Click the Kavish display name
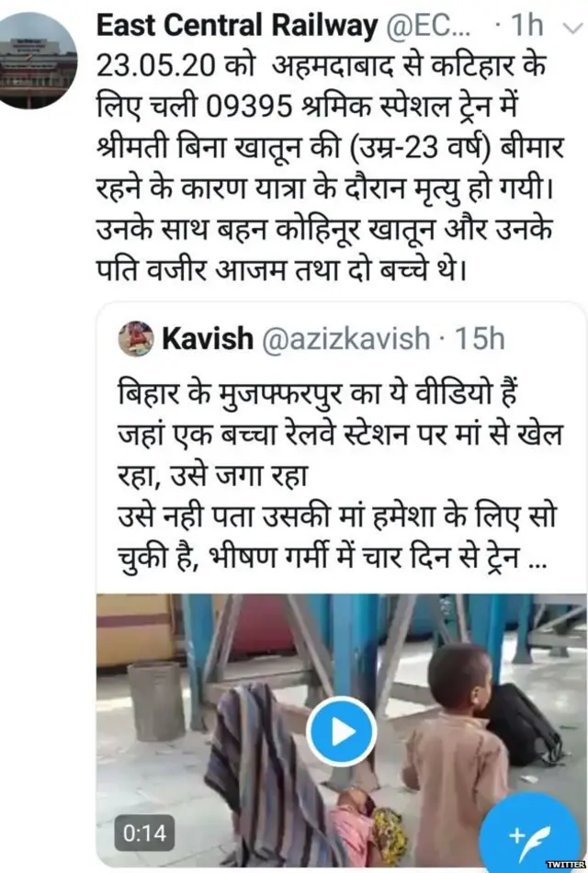Screen dimensions: 588x873 207,338
